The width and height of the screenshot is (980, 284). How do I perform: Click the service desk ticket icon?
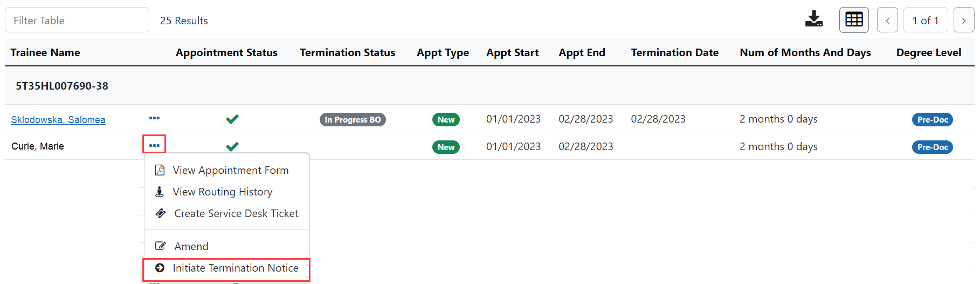coord(160,213)
